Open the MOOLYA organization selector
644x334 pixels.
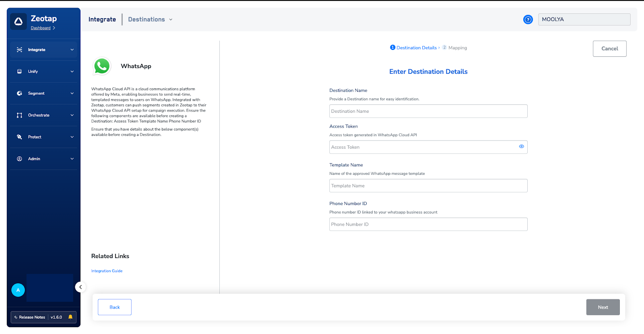click(x=584, y=19)
